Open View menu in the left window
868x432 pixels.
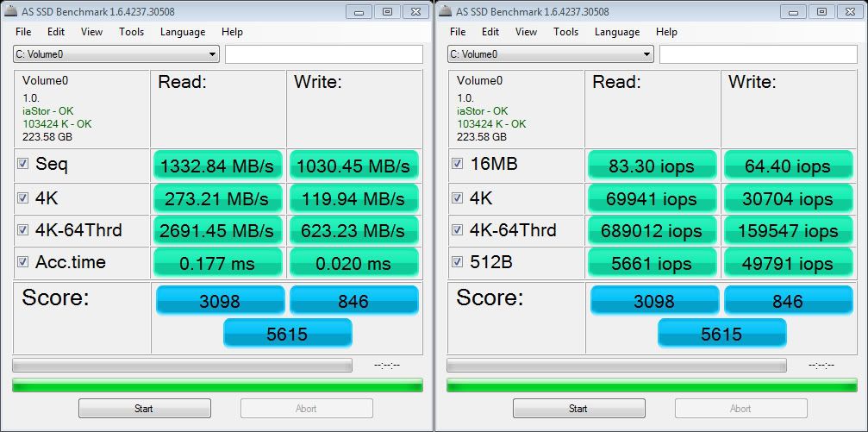click(92, 32)
